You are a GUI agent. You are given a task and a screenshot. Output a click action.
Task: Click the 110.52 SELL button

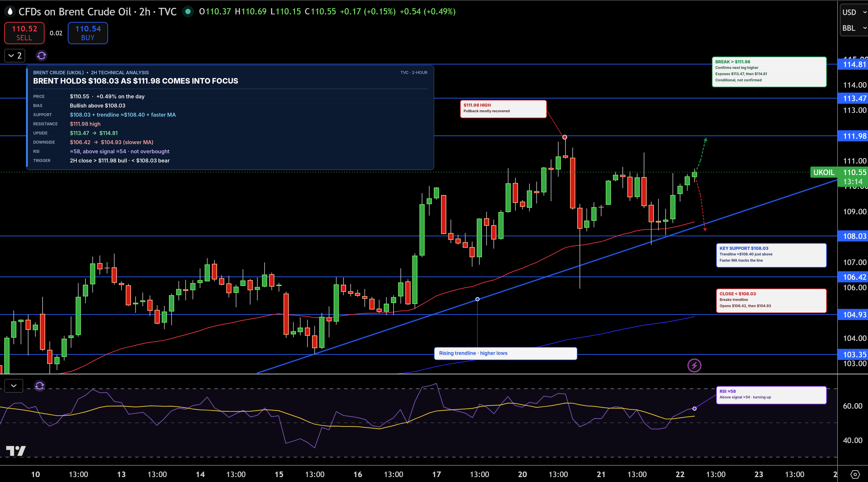pos(24,33)
